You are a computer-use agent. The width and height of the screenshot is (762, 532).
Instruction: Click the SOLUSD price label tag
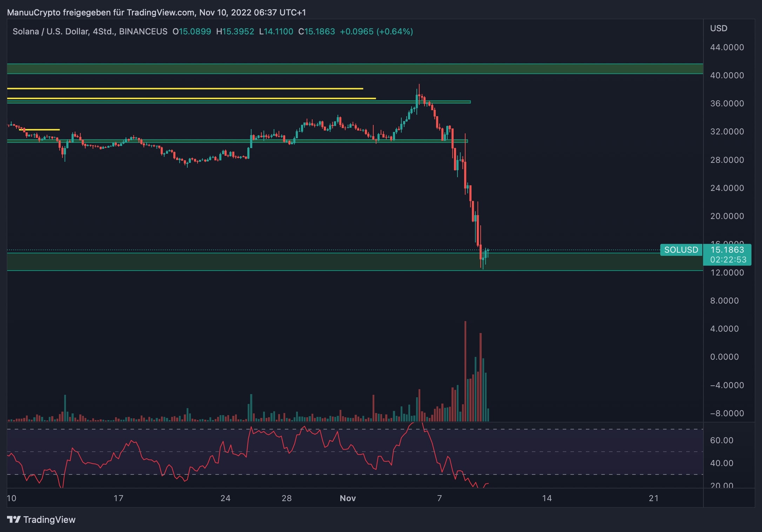pyautogui.click(x=681, y=250)
